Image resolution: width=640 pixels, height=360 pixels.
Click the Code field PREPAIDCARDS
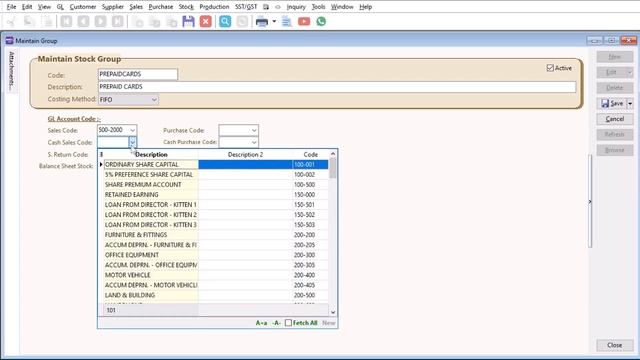pos(138,74)
